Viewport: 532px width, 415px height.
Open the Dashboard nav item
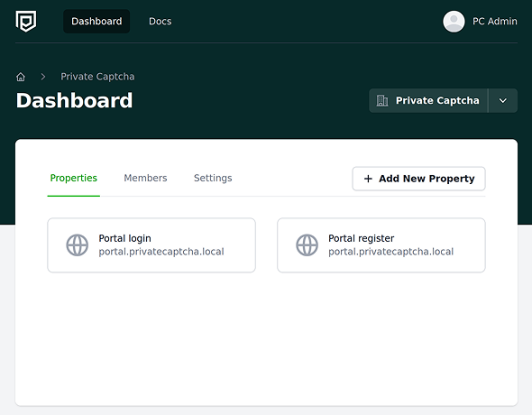96,21
